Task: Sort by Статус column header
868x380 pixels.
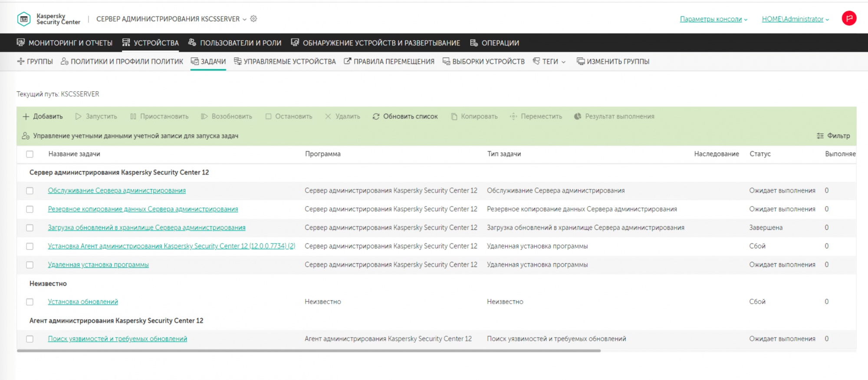Action: [x=760, y=154]
